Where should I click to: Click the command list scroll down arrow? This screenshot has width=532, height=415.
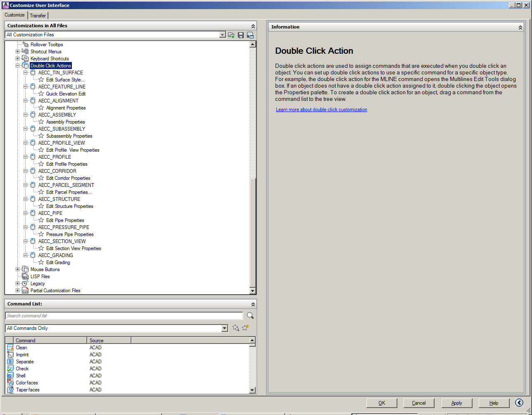tap(252, 390)
